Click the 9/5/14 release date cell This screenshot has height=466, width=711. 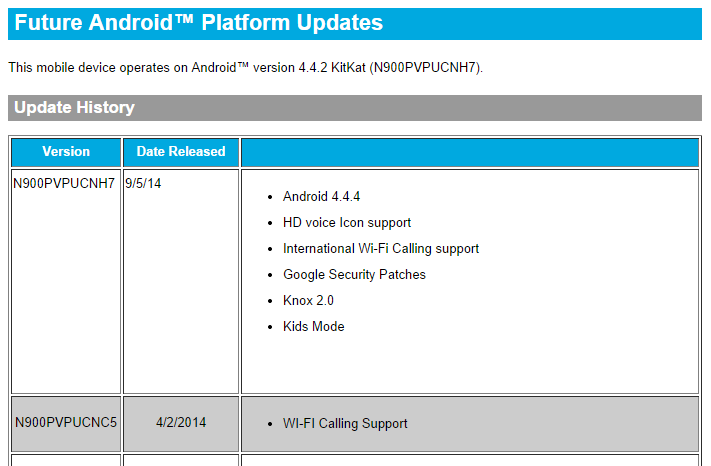pyautogui.click(x=144, y=184)
